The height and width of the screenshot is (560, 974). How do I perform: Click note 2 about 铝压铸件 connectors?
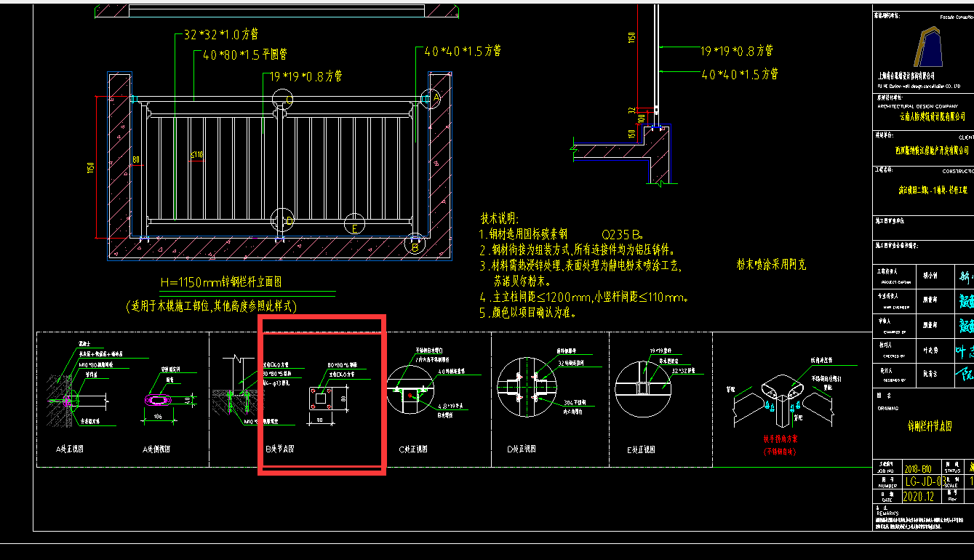[x=578, y=250]
